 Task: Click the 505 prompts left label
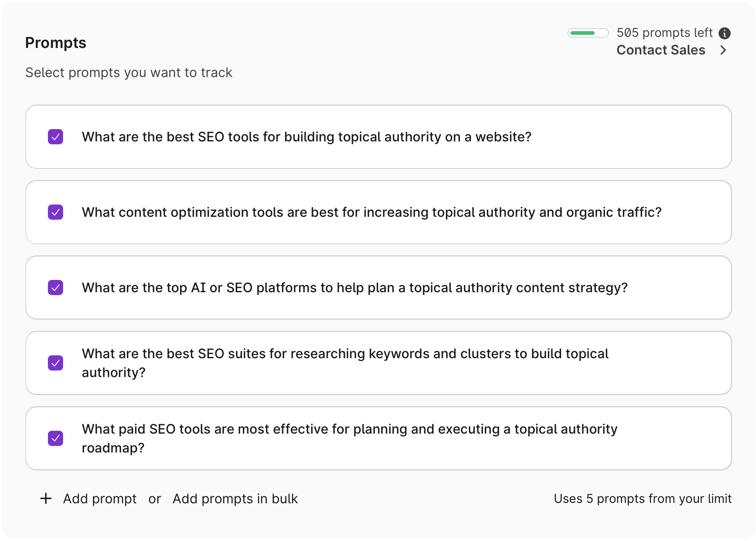tap(664, 33)
